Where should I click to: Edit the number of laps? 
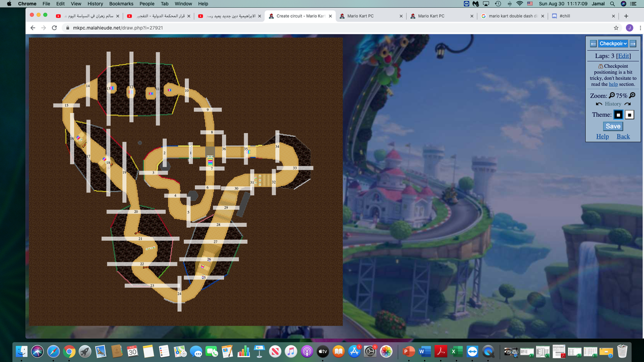623,56
